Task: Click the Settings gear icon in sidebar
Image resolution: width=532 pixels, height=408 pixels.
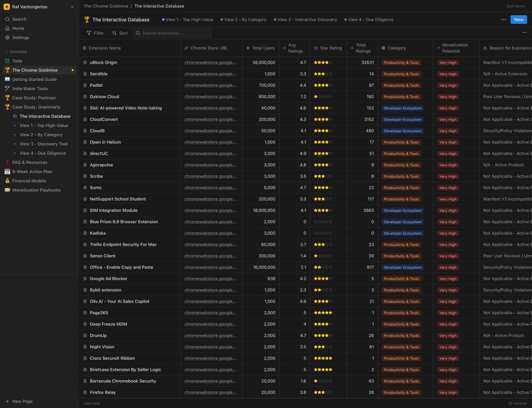Action: [7, 38]
